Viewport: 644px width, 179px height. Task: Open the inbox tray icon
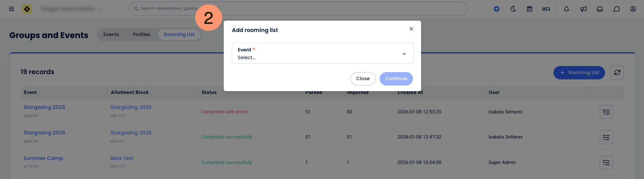pyautogui.click(x=600, y=9)
